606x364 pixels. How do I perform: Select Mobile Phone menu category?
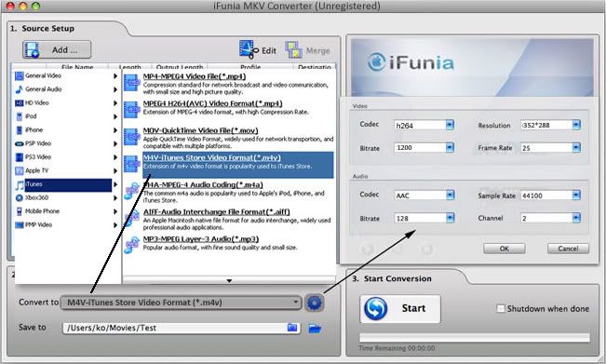coord(66,211)
